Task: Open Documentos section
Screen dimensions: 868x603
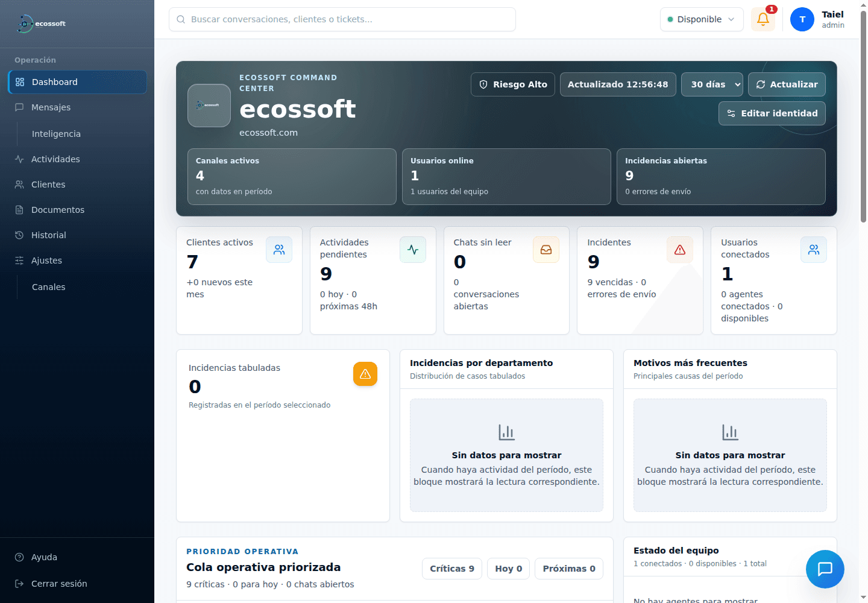Action: pos(77,210)
